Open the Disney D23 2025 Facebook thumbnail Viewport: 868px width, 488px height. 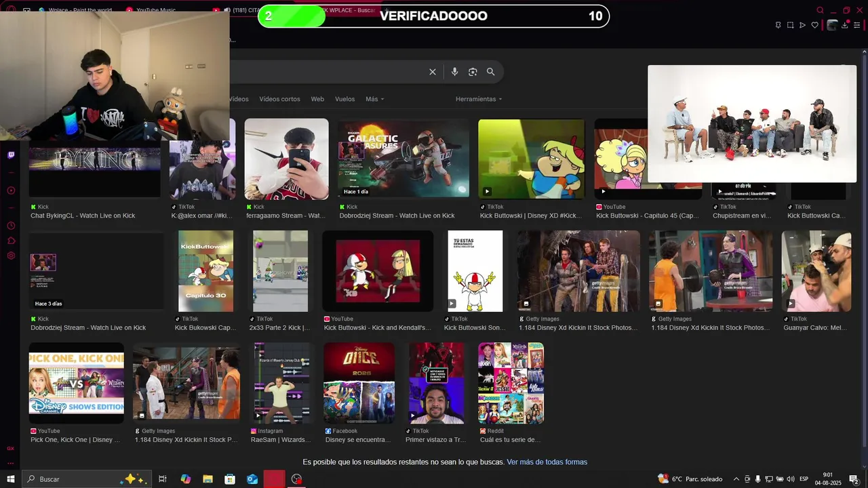359,383
